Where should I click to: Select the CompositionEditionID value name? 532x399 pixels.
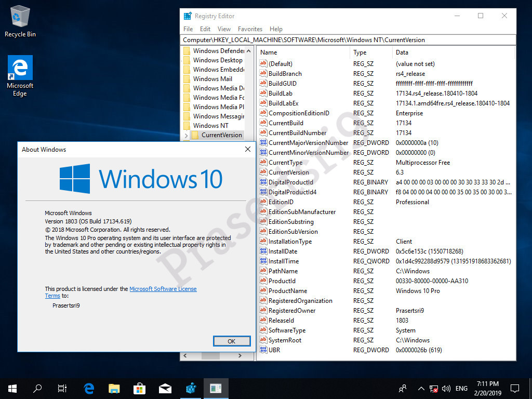coord(299,113)
